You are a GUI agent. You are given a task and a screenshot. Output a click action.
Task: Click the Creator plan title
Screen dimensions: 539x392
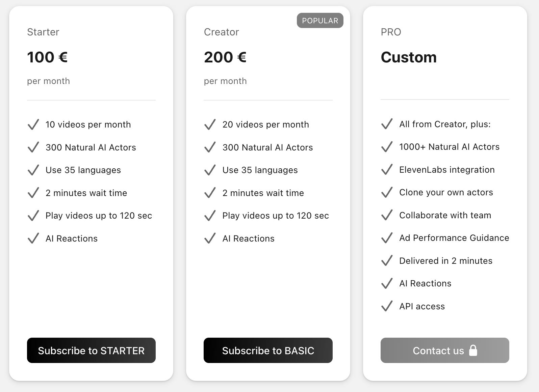tap(221, 32)
